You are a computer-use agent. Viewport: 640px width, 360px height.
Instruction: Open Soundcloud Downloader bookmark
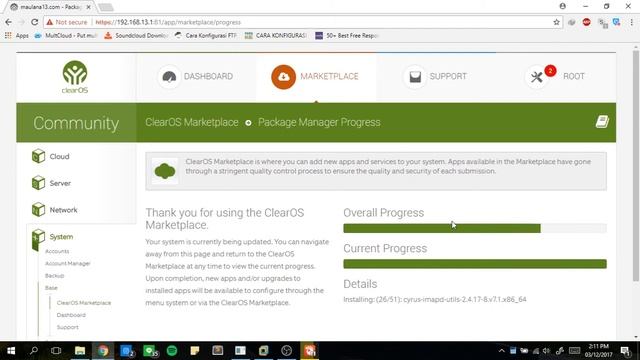point(136,36)
